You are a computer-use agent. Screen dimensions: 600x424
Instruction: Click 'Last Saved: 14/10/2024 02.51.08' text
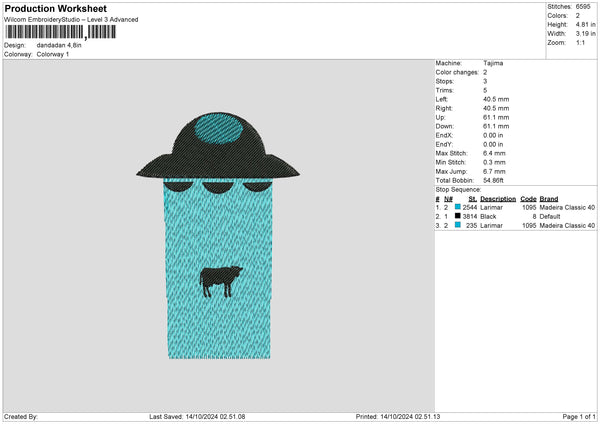[197, 417]
